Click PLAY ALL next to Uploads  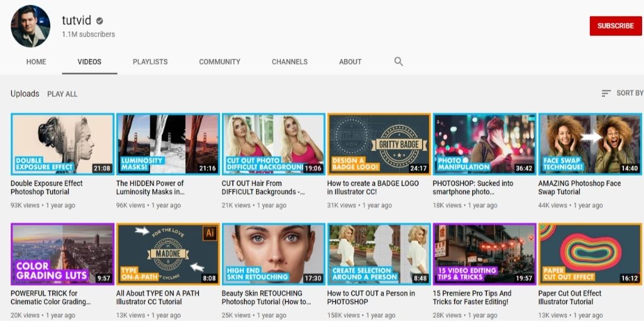[x=62, y=94]
